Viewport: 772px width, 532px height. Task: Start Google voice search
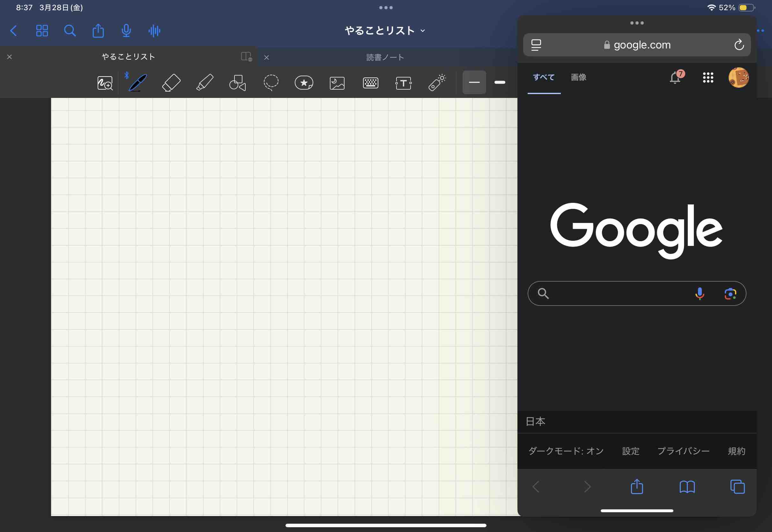(700, 293)
